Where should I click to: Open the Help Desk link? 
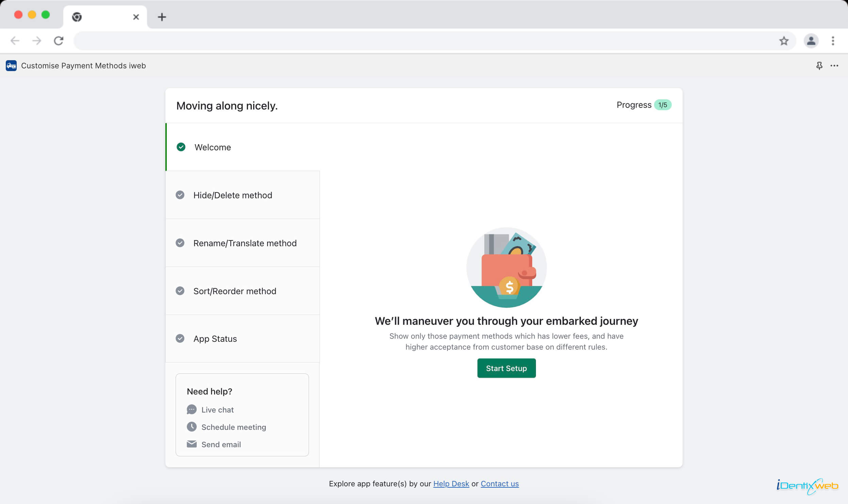451,484
